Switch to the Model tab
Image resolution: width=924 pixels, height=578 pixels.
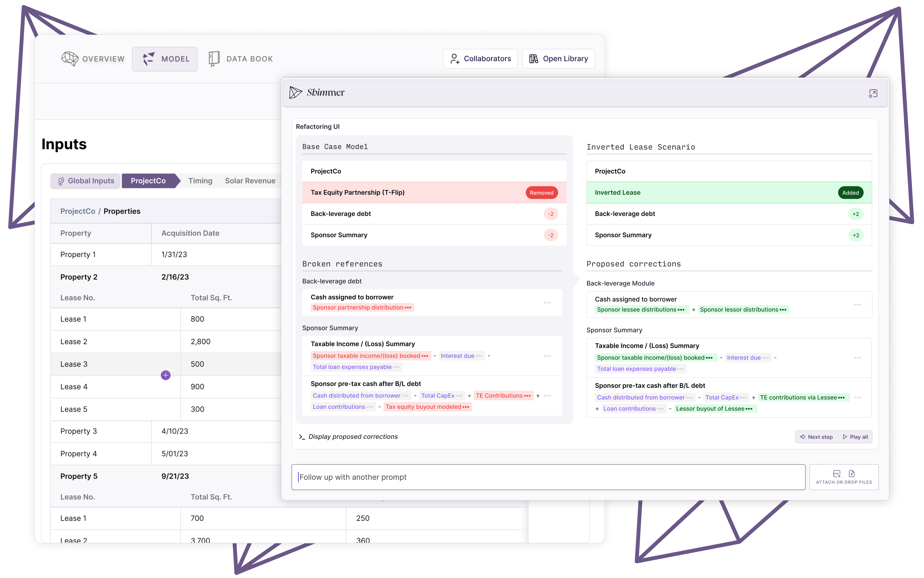pos(165,59)
